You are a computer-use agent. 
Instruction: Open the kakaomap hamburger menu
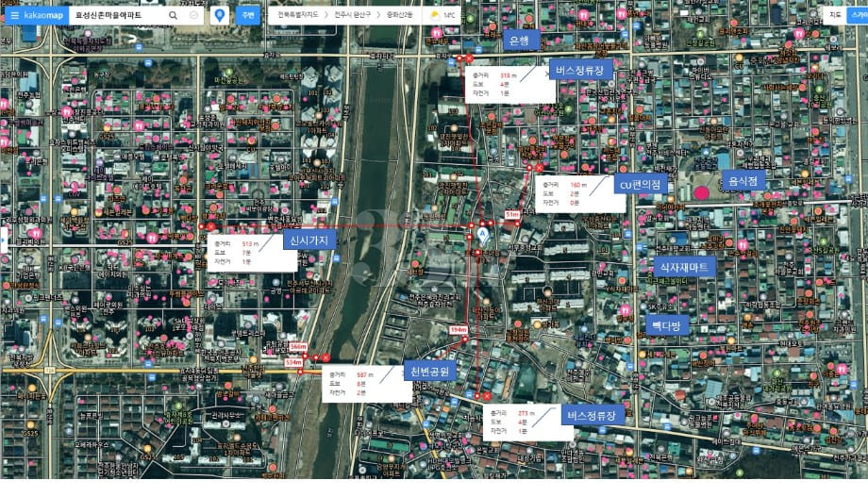(14, 15)
